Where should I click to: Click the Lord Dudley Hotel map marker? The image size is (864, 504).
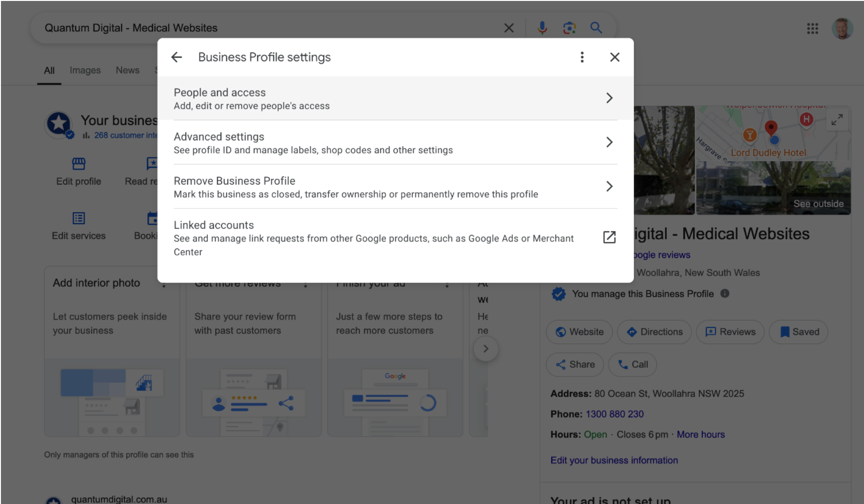click(749, 135)
